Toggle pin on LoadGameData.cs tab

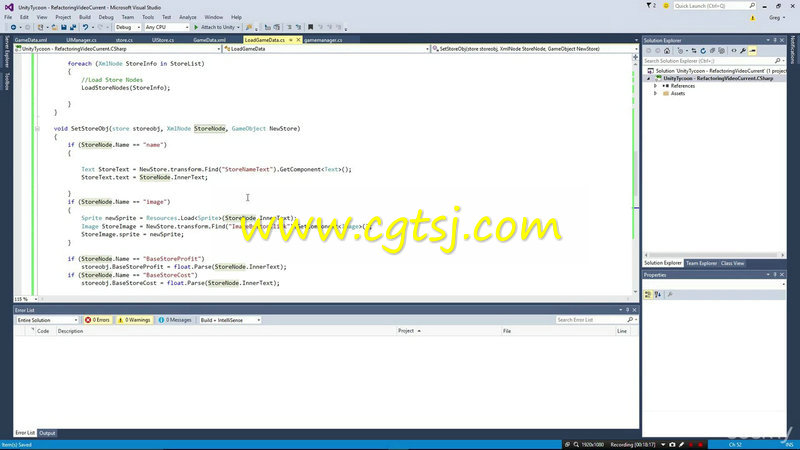tap(291, 40)
